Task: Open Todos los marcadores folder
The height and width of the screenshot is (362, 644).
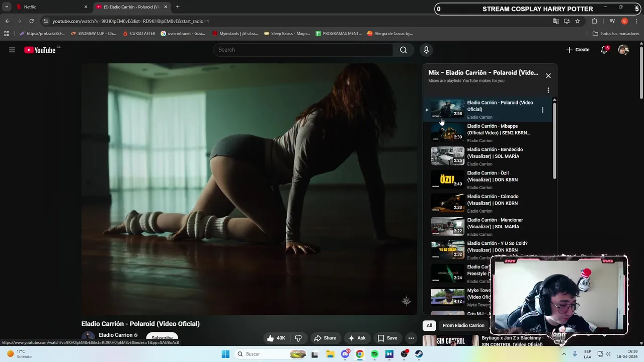Action: point(616,34)
